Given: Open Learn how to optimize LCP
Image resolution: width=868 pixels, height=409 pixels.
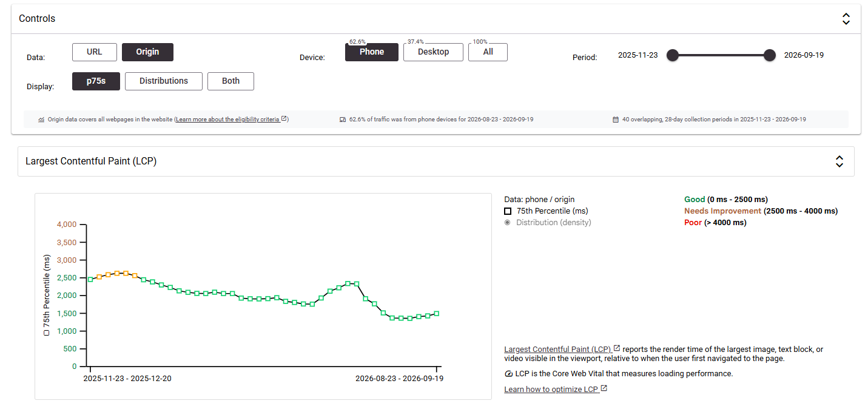Looking at the screenshot, I should [x=556, y=390].
